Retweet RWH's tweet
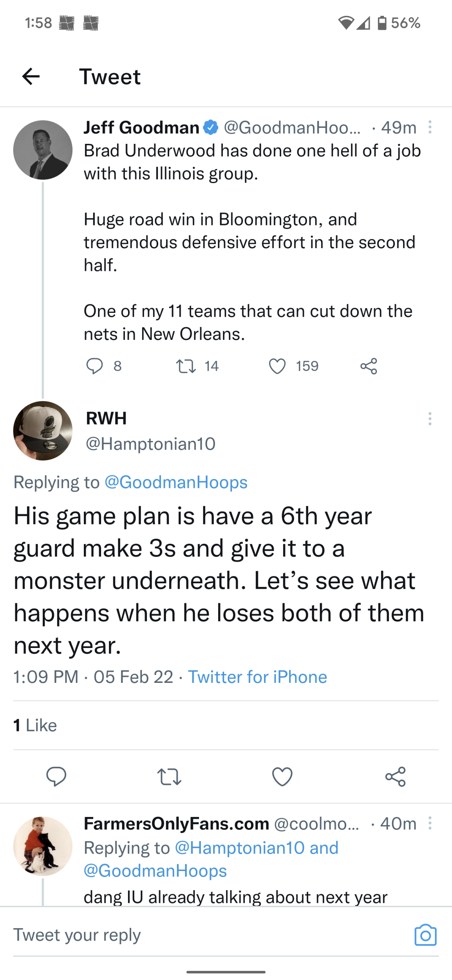This screenshot has height=980, width=452. point(169,777)
